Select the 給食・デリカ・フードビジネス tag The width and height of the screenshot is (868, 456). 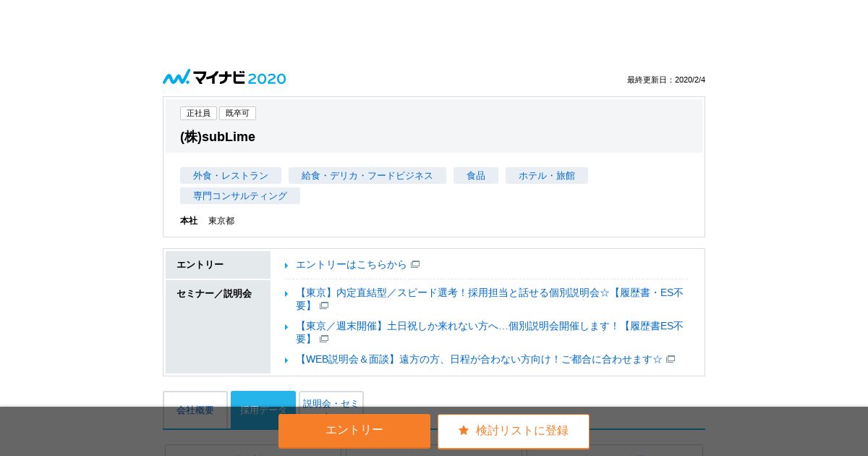coord(367,175)
